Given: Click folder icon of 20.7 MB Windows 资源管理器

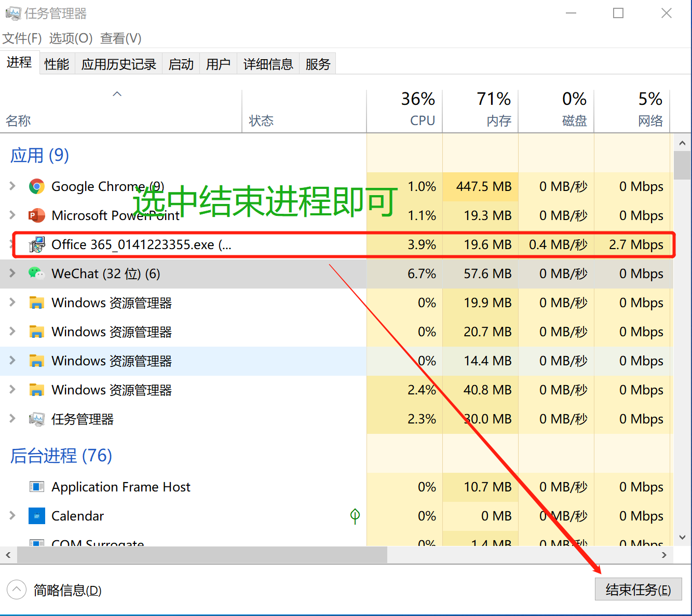Looking at the screenshot, I should [37, 332].
